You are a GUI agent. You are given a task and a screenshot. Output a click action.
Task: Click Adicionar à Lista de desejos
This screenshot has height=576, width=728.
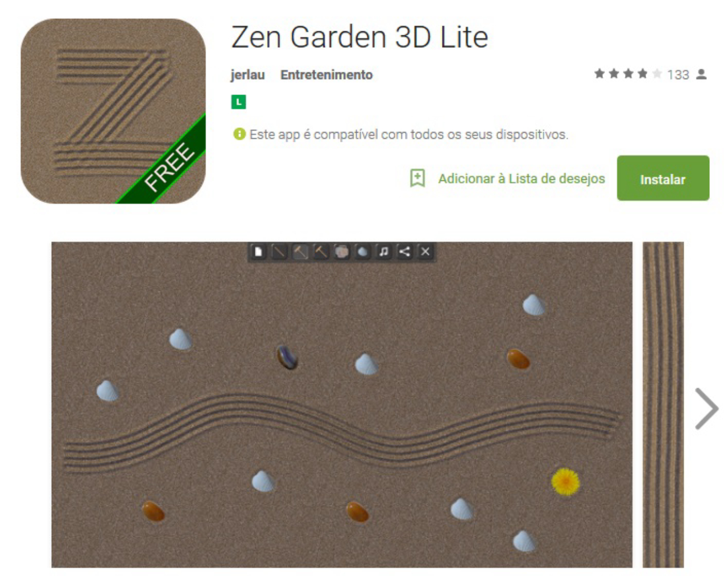522,179
